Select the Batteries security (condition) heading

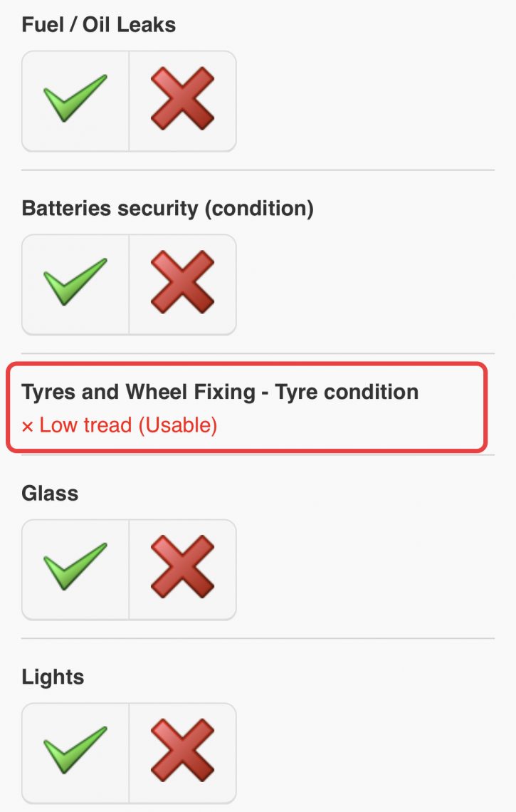click(168, 208)
